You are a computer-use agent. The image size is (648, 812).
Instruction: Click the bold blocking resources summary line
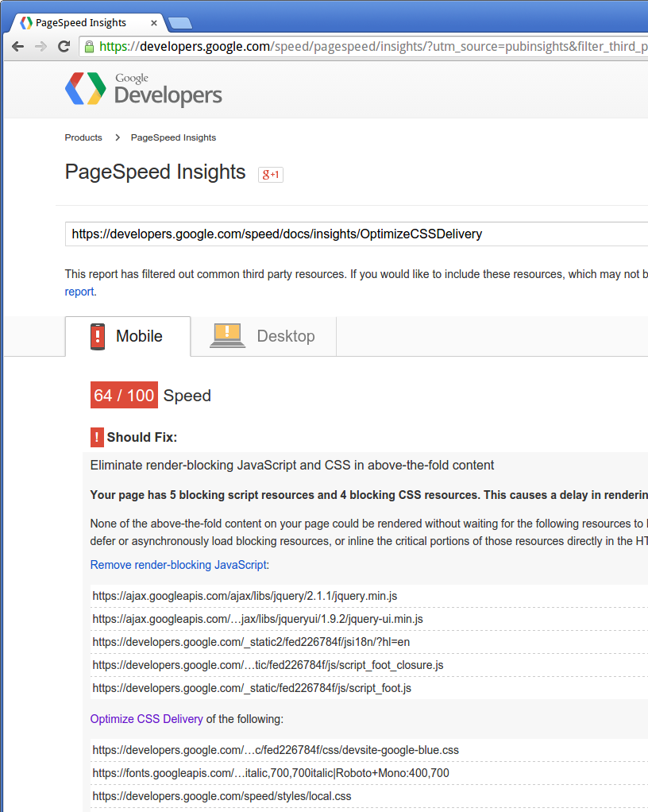369,495
